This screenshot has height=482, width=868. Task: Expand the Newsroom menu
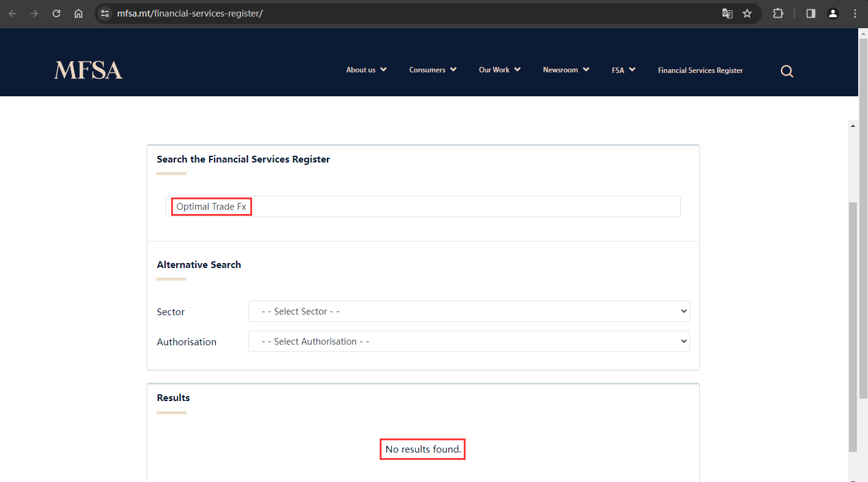click(x=566, y=70)
